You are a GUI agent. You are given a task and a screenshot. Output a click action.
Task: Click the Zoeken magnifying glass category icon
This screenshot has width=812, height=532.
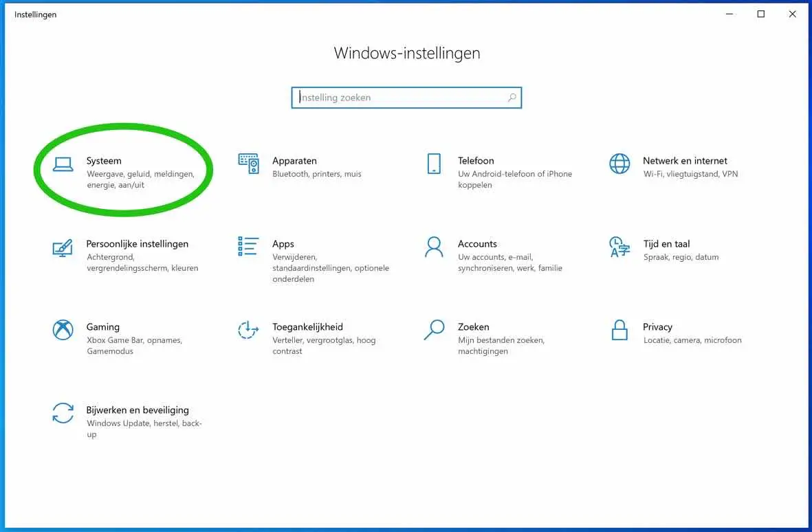pos(434,330)
